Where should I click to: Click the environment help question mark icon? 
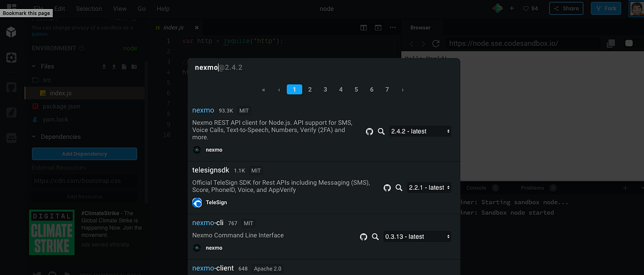coord(82,48)
